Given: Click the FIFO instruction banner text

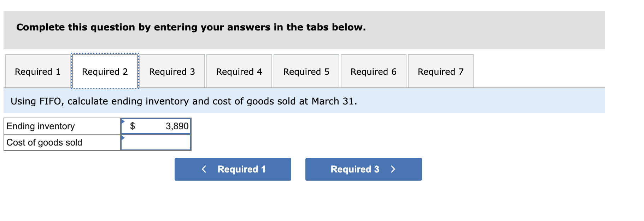Looking at the screenshot, I should tap(184, 101).
